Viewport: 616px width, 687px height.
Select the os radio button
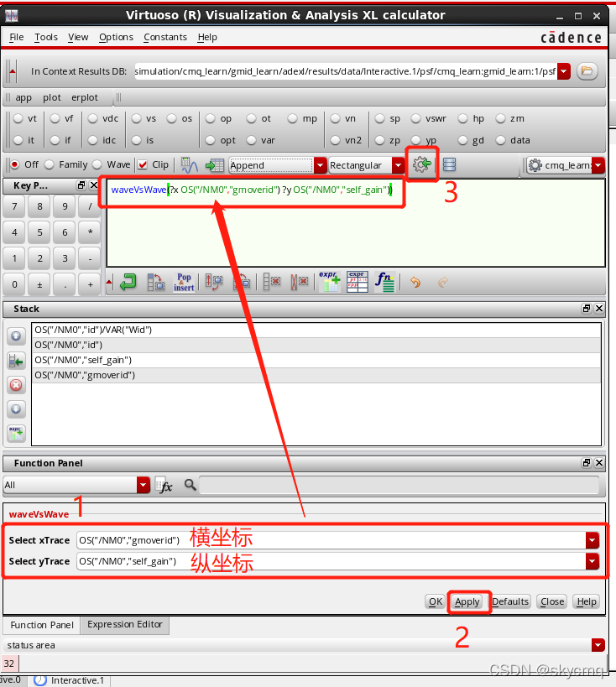172,119
